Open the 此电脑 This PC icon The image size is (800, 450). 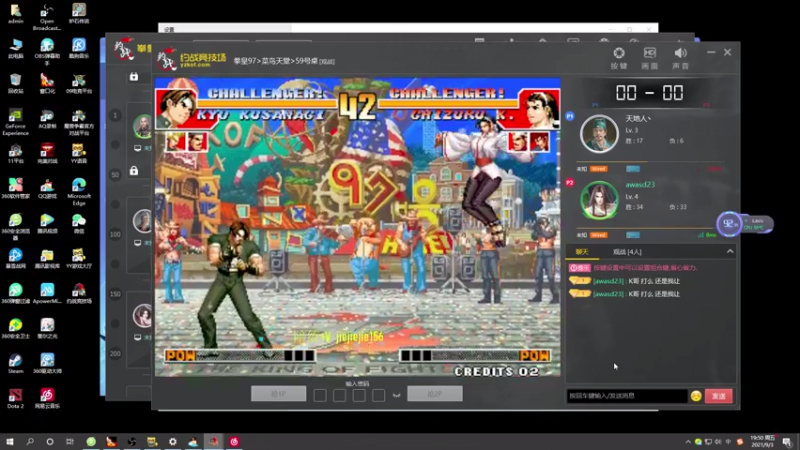(x=15, y=48)
